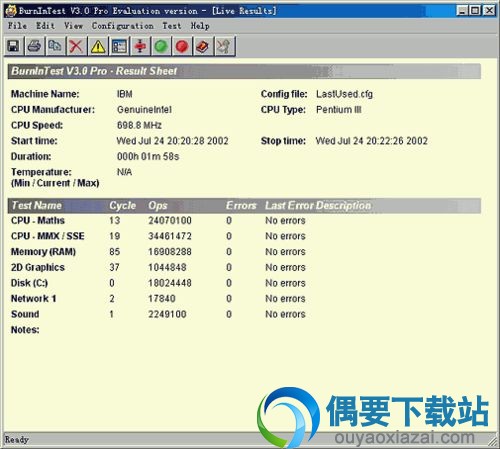
Task: Click the Copy results toolbar icon
Action: (x=55, y=46)
